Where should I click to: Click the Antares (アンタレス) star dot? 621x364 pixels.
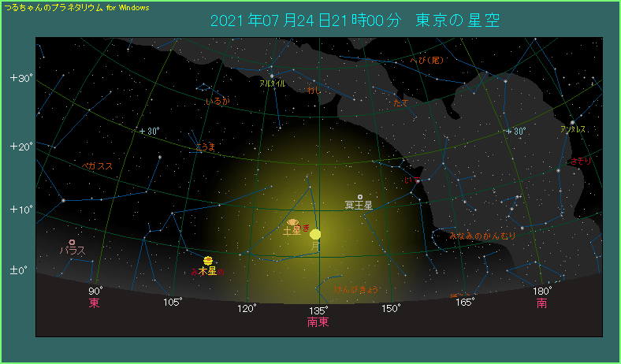pos(572,122)
